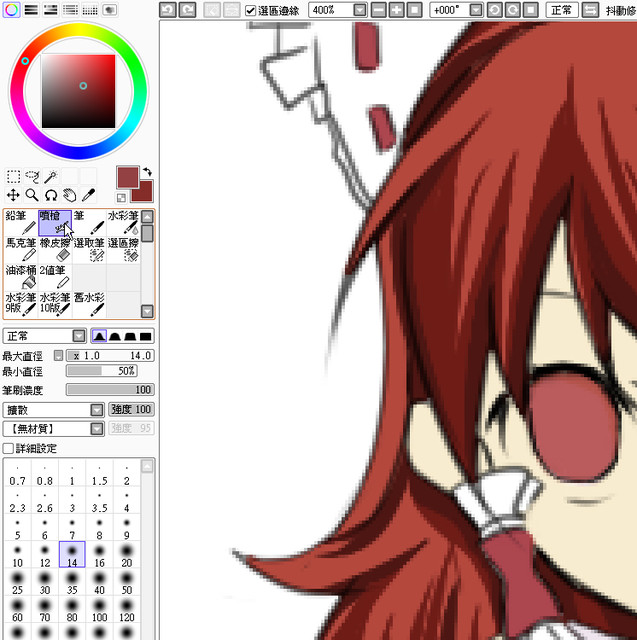Select the eyedropper tool
Image resolution: width=637 pixels, height=640 pixels.
click(x=88, y=196)
